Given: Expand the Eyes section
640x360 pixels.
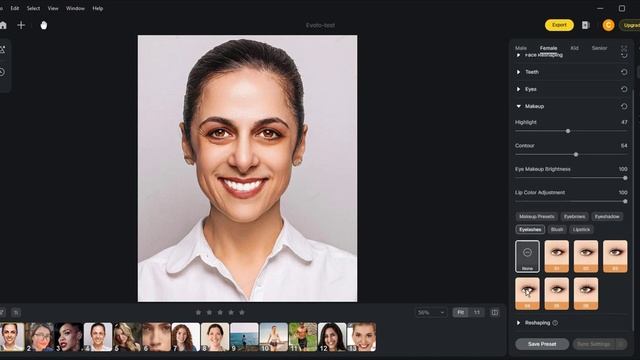Looking at the screenshot, I should pyautogui.click(x=518, y=89).
